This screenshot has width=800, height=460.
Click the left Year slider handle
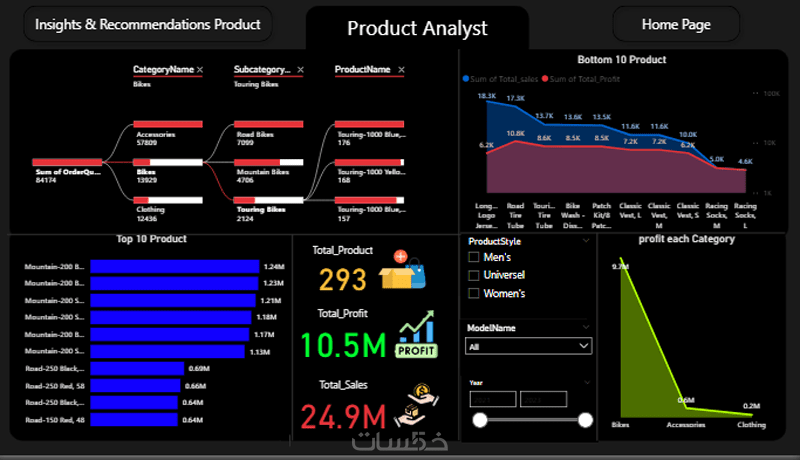(480, 420)
